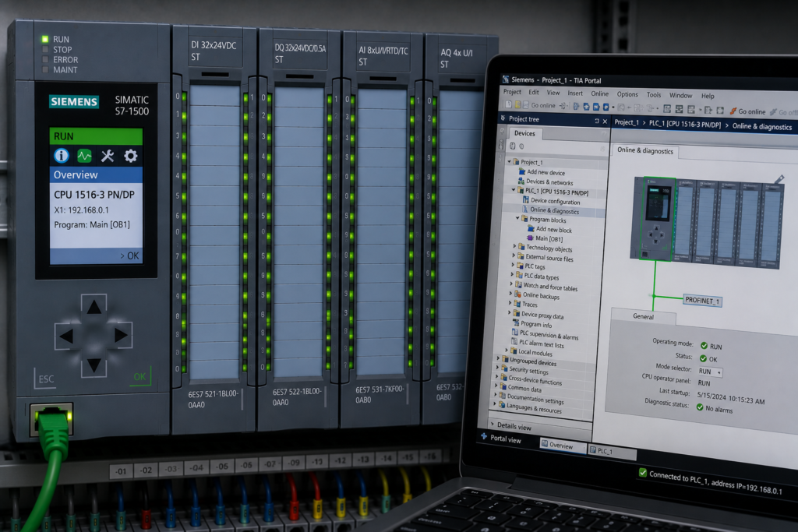Screen dimensions: 798x532
Task: Expand the Security settings node
Action: (497, 368)
